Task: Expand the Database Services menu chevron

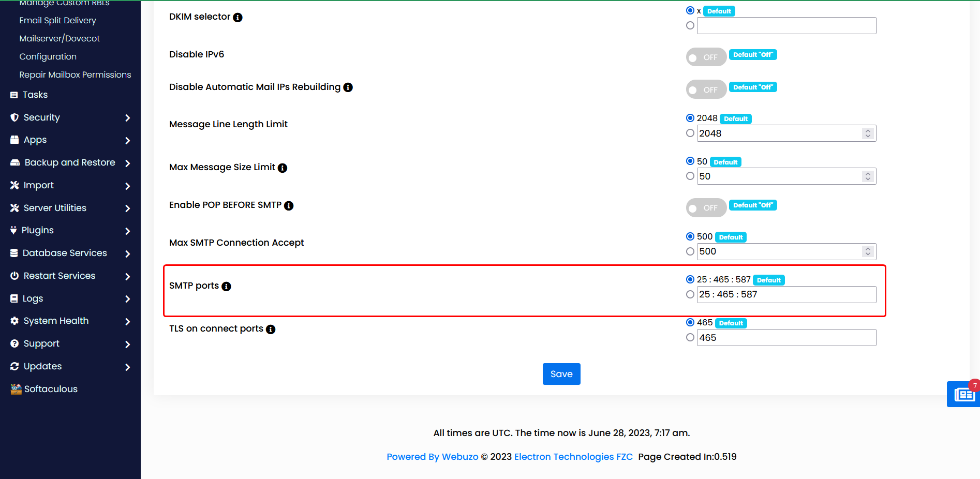Action: pyautogui.click(x=127, y=253)
